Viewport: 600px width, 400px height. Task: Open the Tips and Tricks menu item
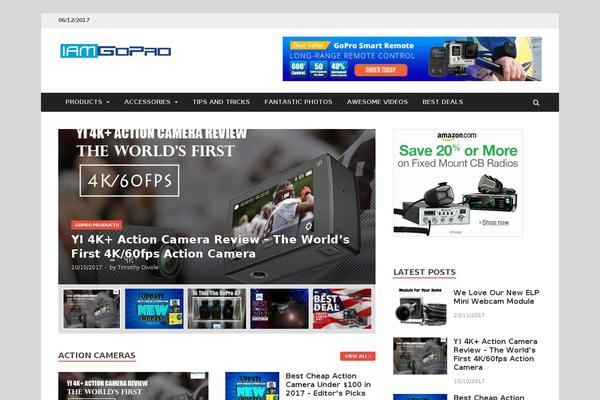pos(221,102)
